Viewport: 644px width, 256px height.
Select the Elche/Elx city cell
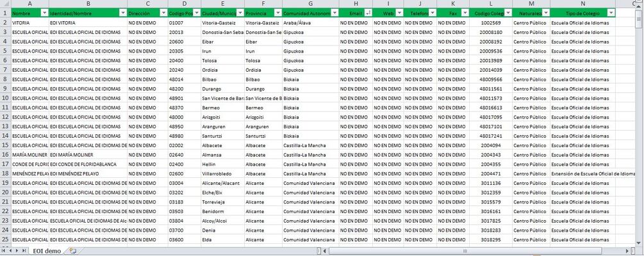(x=222, y=193)
